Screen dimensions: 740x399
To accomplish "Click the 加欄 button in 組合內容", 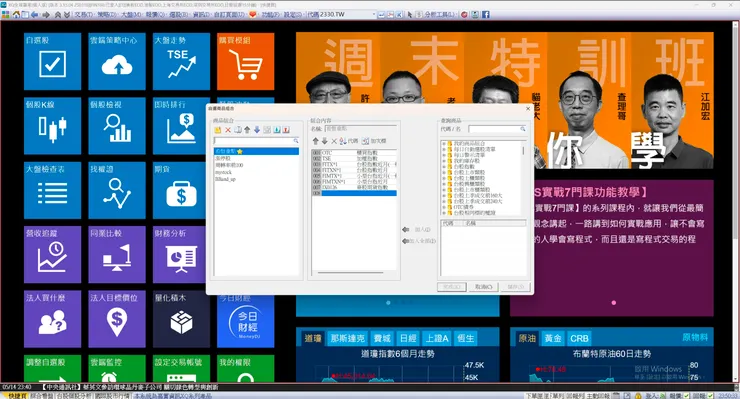I will pos(374,141).
